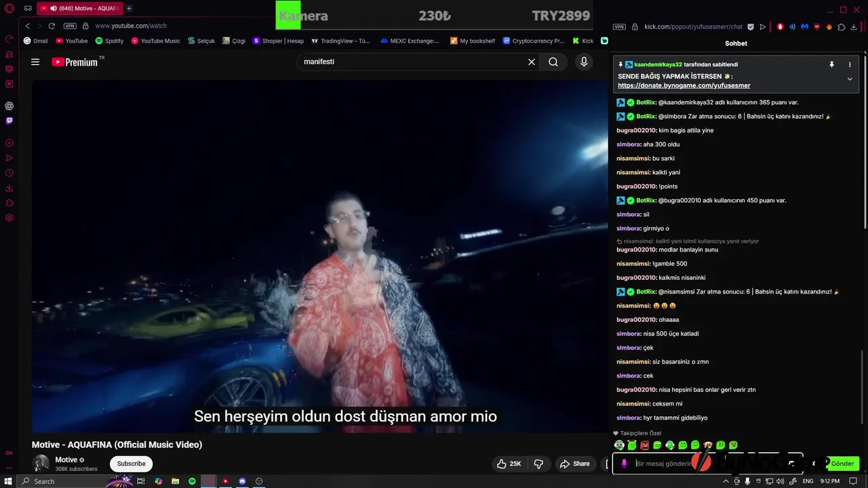868x488 pixels.
Task: Switch to the Motive - AQUAFINA browser tab
Action: coord(79,8)
